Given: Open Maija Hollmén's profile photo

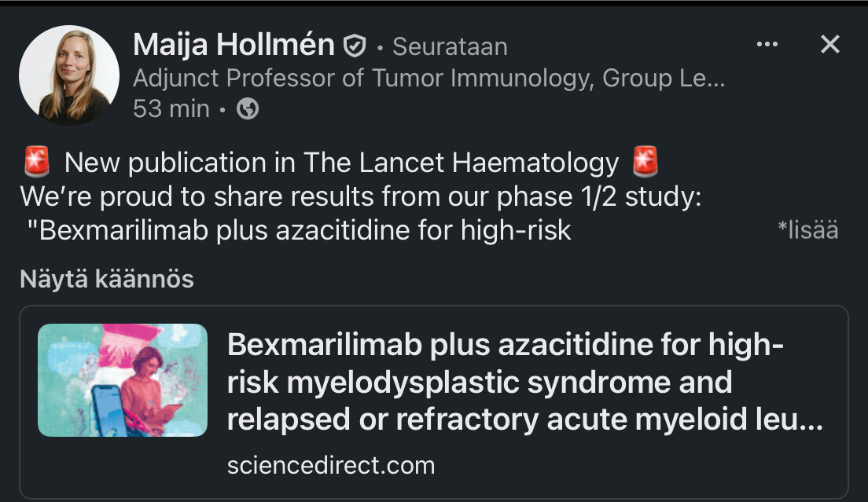Looking at the screenshot, I should (69, 75).
